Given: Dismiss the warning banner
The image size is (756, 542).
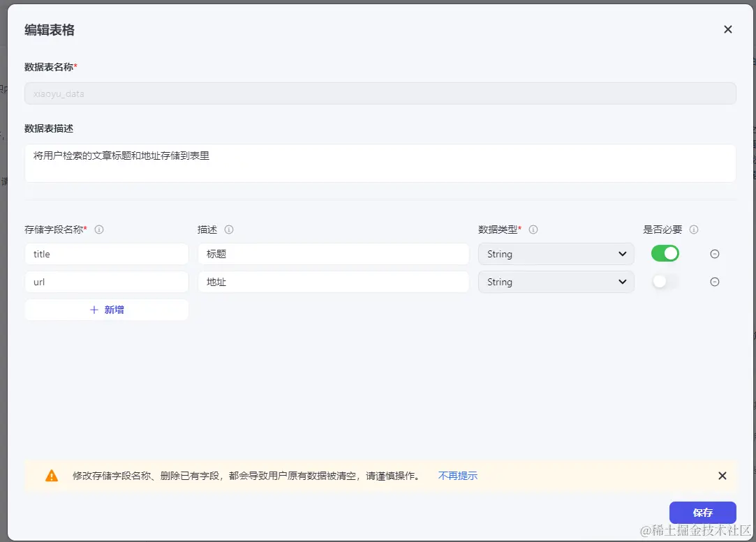Looking at the screenshot, I should click(x=722, y=476).
